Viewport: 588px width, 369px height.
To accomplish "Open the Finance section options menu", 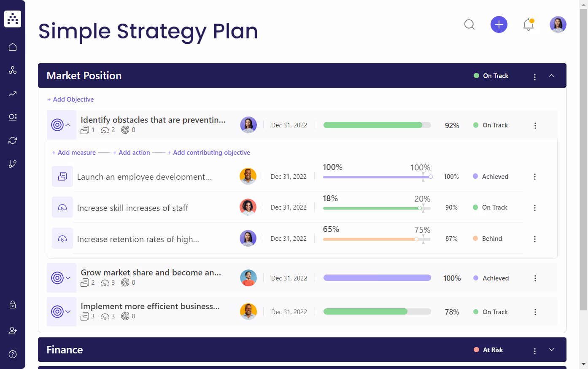I will 534,350.
